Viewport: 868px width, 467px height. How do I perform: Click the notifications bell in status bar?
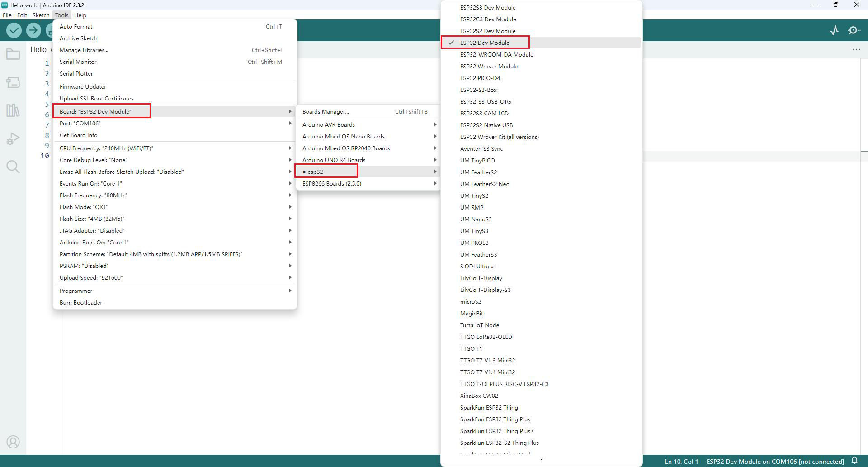pos(854,461)
